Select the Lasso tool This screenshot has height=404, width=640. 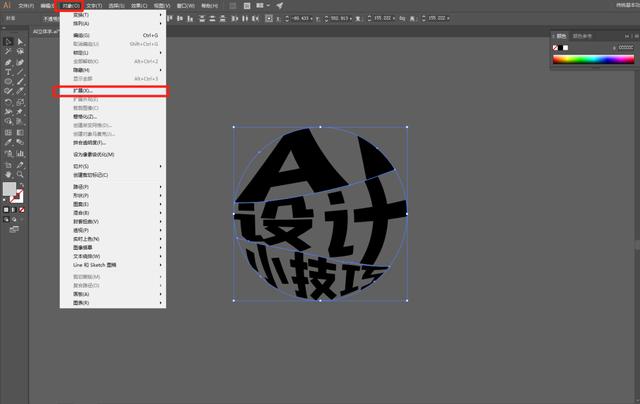click(x=20, y=51)
